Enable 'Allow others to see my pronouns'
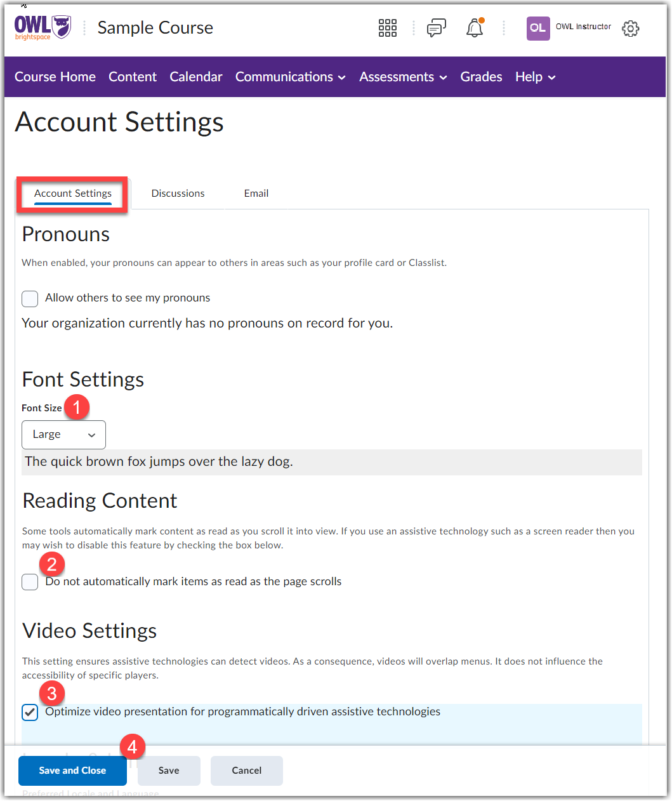The width and height of the screenshot is (672, 801). point(30,298)
